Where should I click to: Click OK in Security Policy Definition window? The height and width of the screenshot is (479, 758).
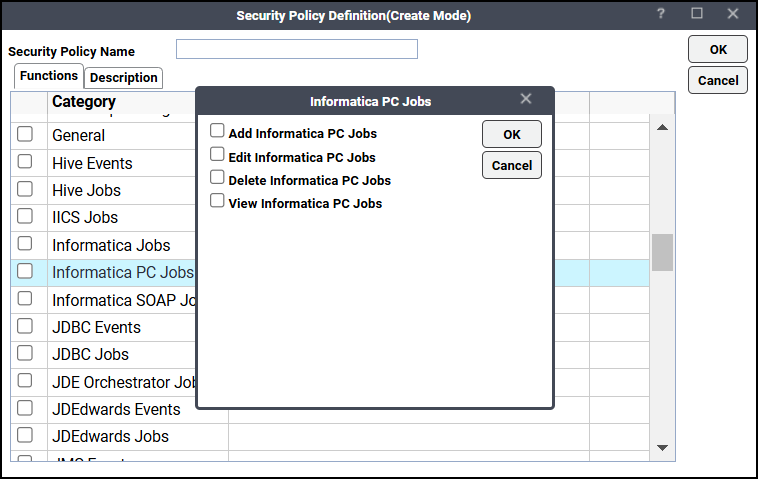click(x=718, y=49)
